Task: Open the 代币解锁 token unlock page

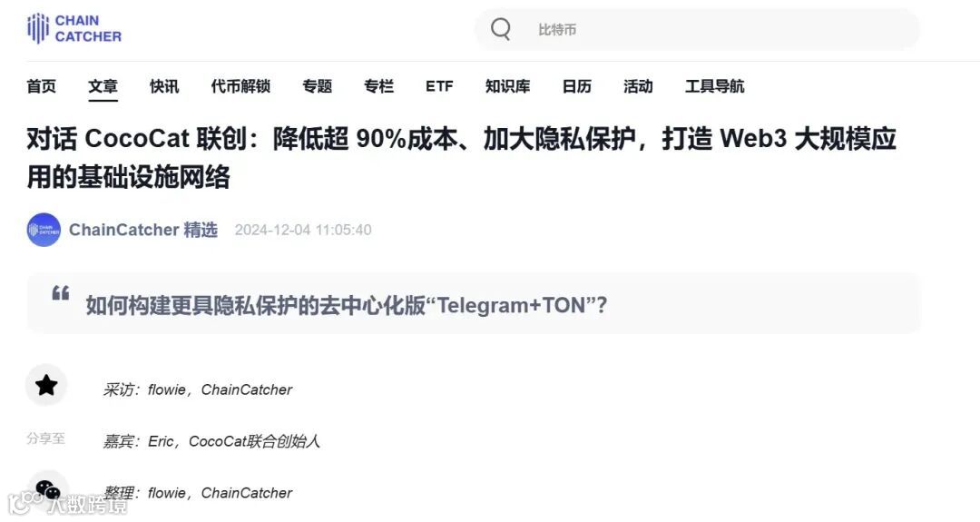Action: click(x=240, y=86)
